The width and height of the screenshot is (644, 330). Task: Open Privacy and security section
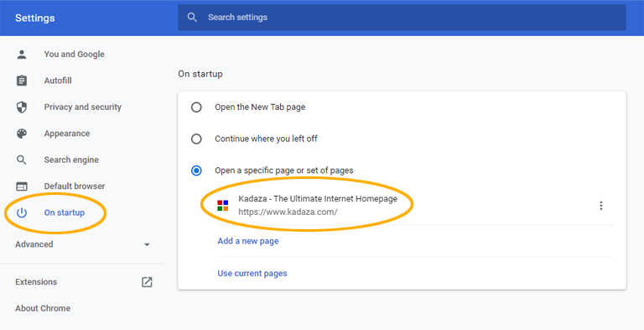[x=82, y=107]
